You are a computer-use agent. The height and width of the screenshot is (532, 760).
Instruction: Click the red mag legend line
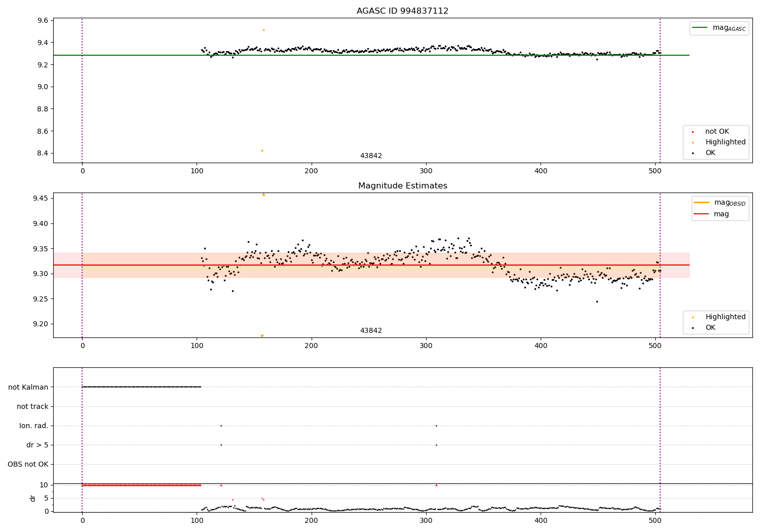(702, 214)
